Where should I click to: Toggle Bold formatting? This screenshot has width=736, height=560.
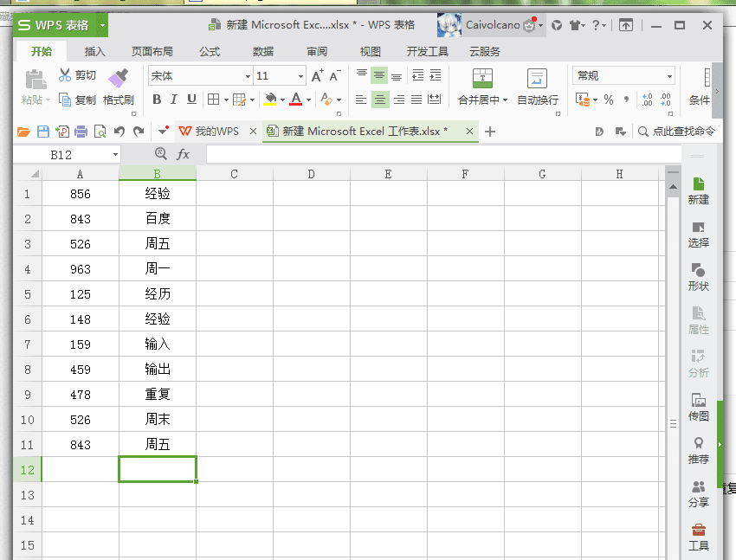157,100
